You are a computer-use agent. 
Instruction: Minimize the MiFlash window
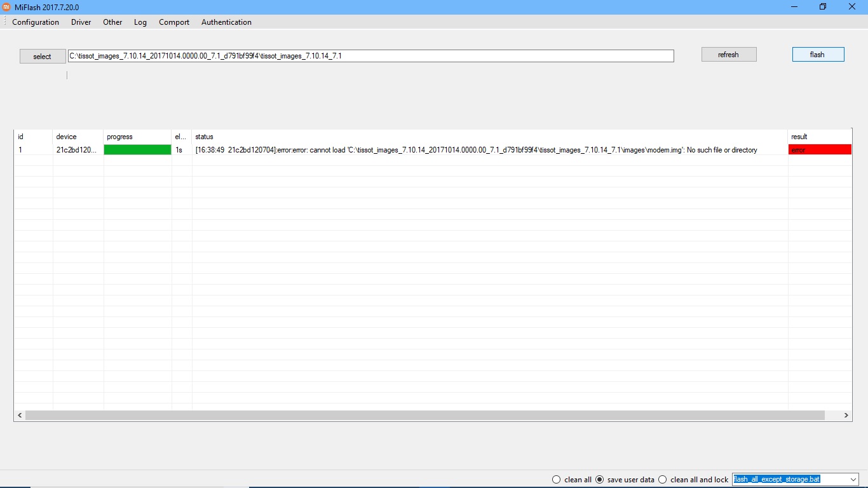(794, 7)
